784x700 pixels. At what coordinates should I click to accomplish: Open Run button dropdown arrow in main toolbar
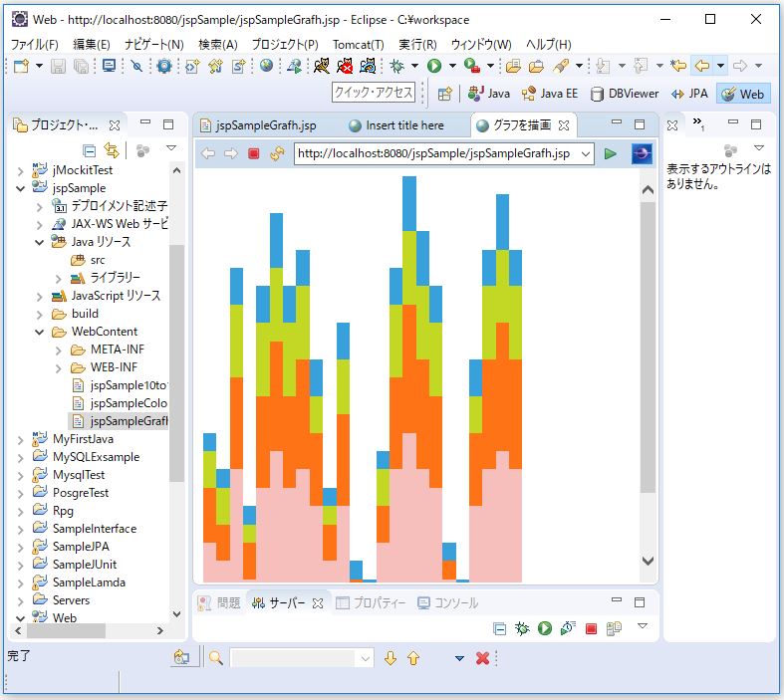(452, 66)
